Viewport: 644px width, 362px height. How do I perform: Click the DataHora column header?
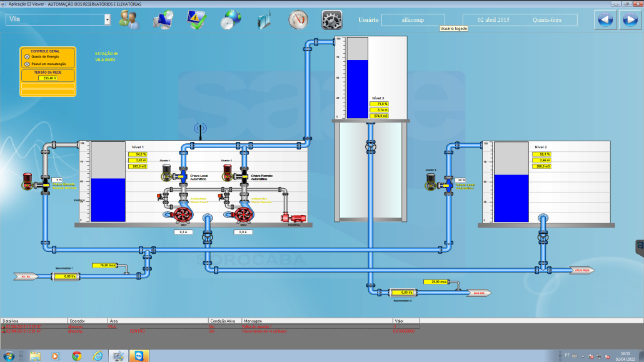coord(11,320)
